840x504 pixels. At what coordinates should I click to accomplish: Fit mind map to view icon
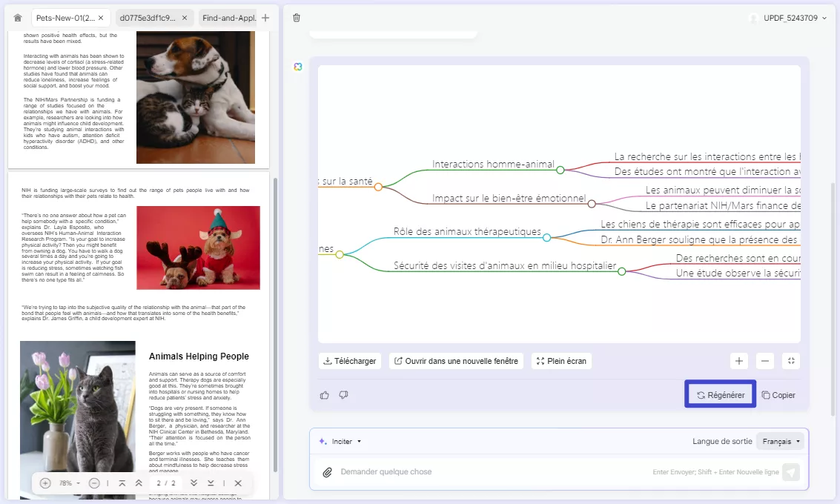point(791,361)
